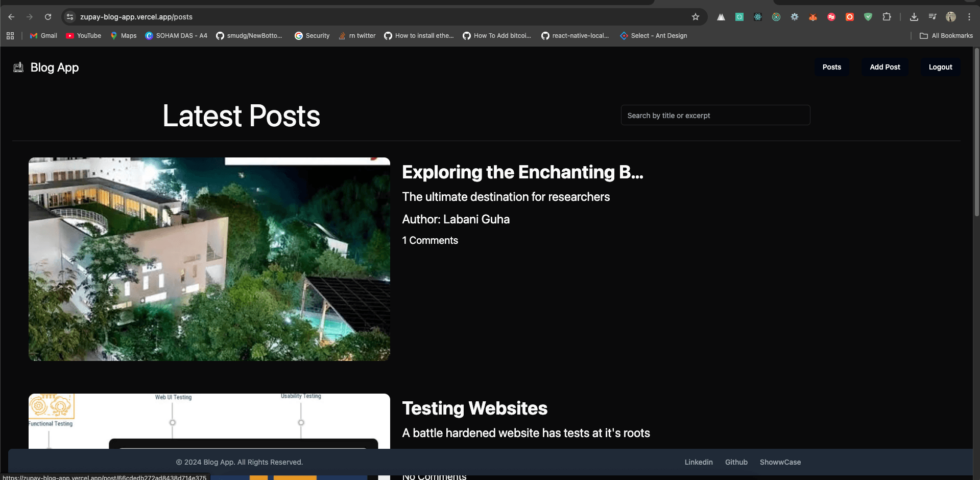Open the rn twitter bookmark
Viewport: 980px width, 480px height.
pos(357,36)
